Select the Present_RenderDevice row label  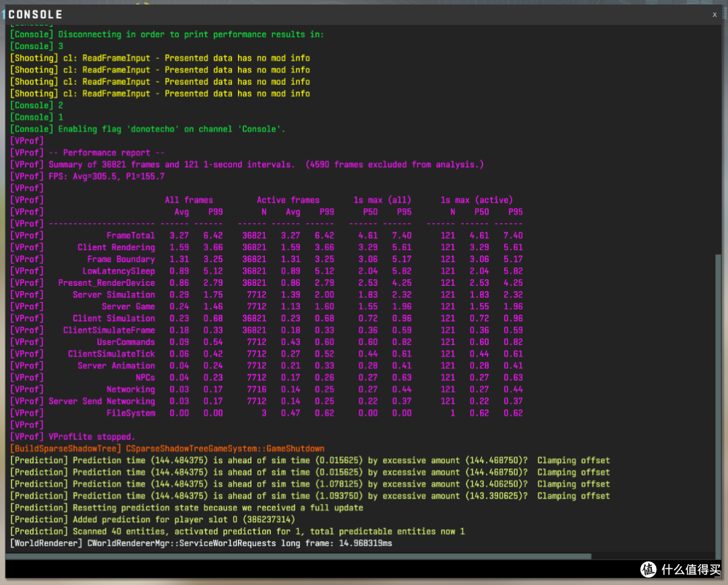pos(107,283)
